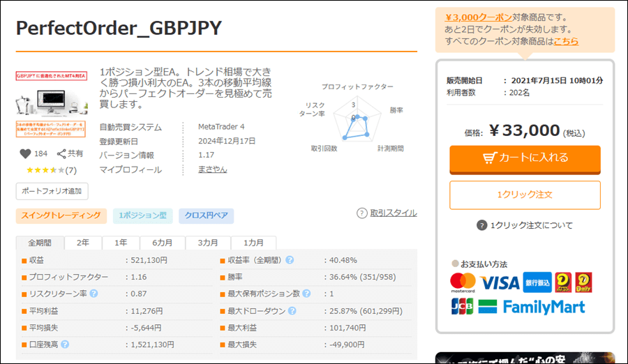The height and width of the screenshot is (364, 628).
Task: Click help icon next to リスクリターン率
Action: click(x=94, y=294)
